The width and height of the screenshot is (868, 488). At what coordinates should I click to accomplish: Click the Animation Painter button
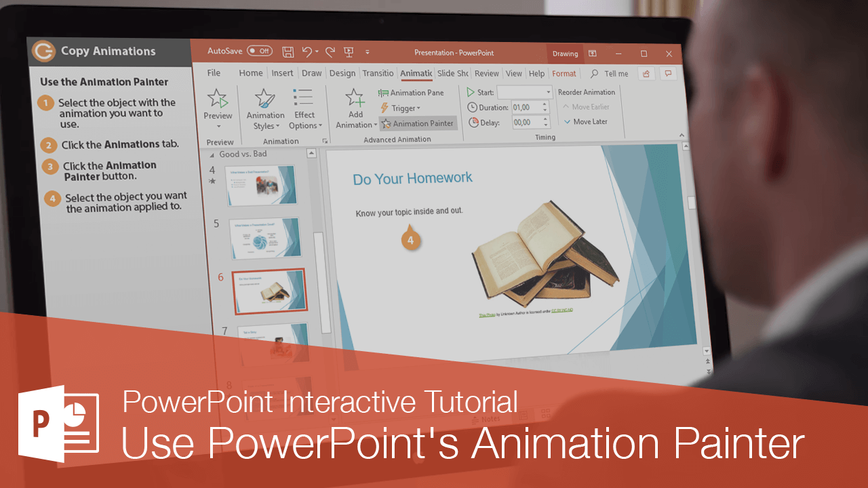[x=417, y=123]
